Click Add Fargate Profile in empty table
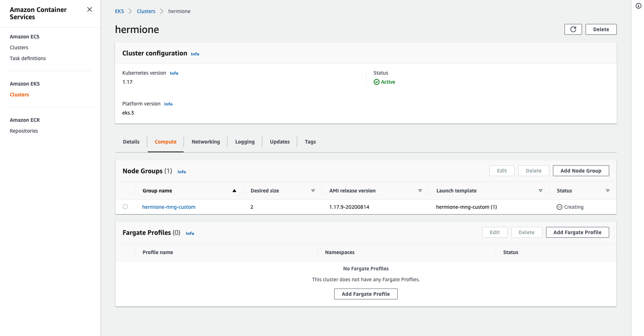644x336 pixels. pos(366,294)
